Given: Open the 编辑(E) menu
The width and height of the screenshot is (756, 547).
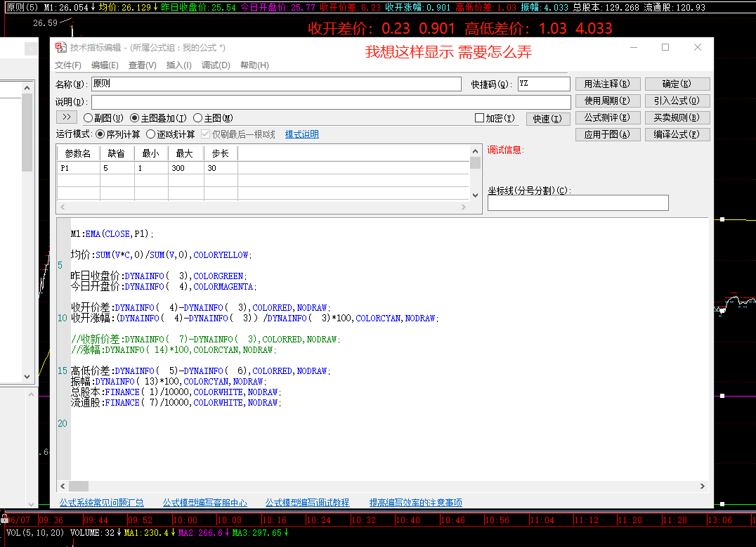Looking at the screenshot, I should (x=105, y=65).
